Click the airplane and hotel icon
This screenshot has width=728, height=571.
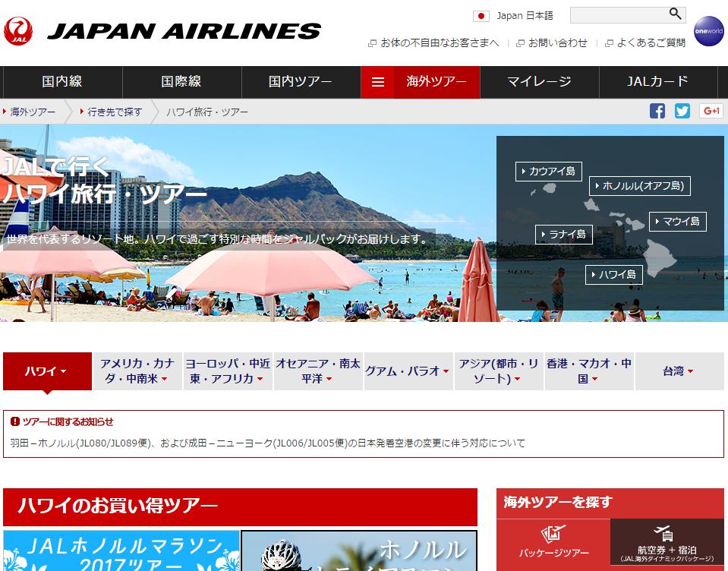pos(664,534)
